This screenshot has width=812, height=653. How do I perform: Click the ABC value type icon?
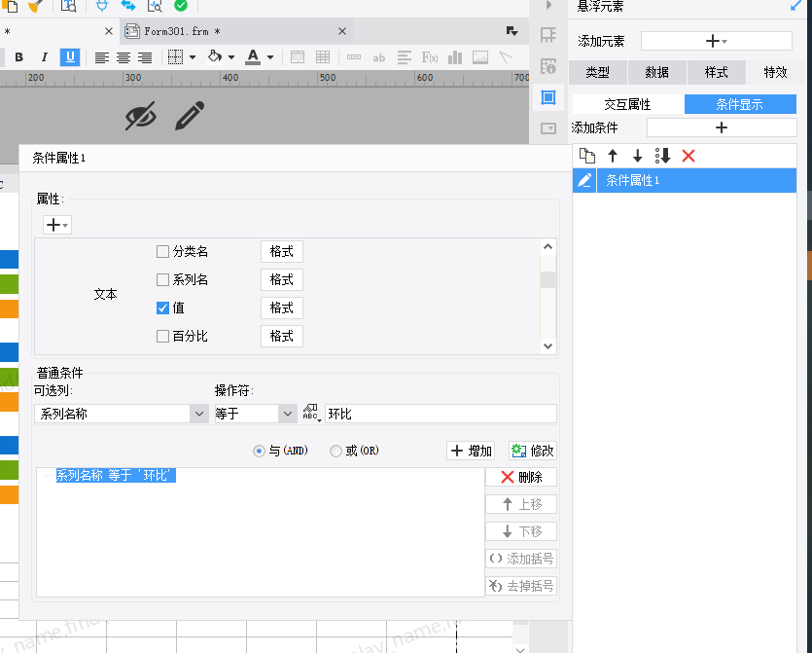(311, 413)
